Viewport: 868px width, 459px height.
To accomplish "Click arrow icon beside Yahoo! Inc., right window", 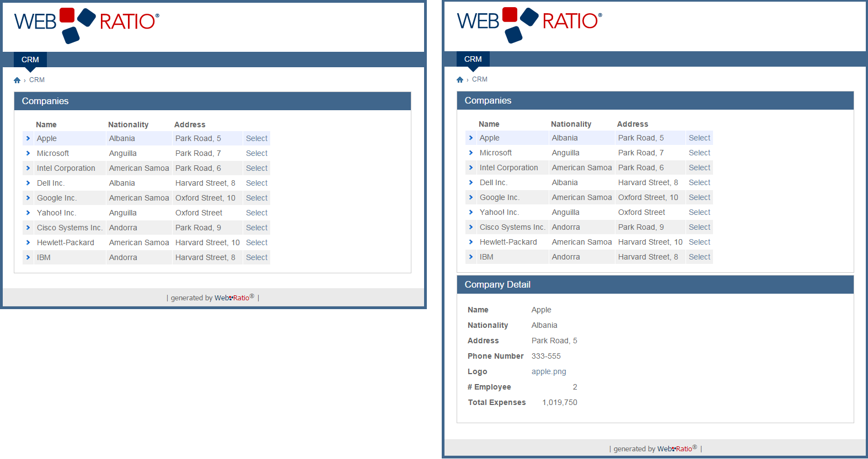I will 471,212.
